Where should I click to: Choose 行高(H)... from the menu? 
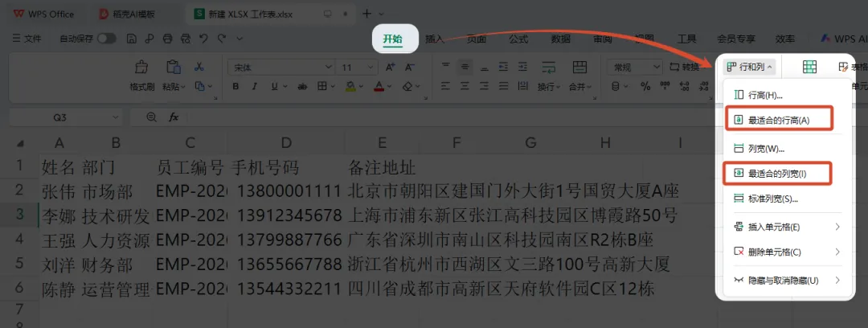pyautogui.click(x=785, y=96)
